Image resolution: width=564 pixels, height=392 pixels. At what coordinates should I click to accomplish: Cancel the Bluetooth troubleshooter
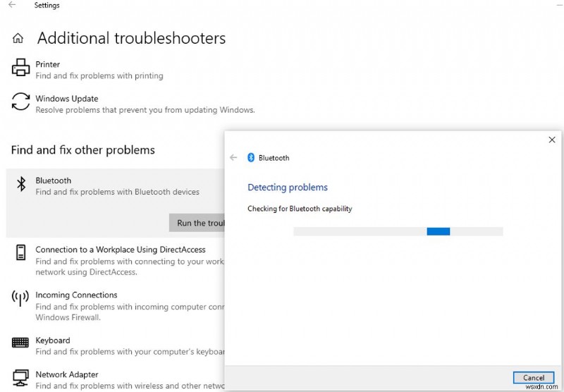534,378
